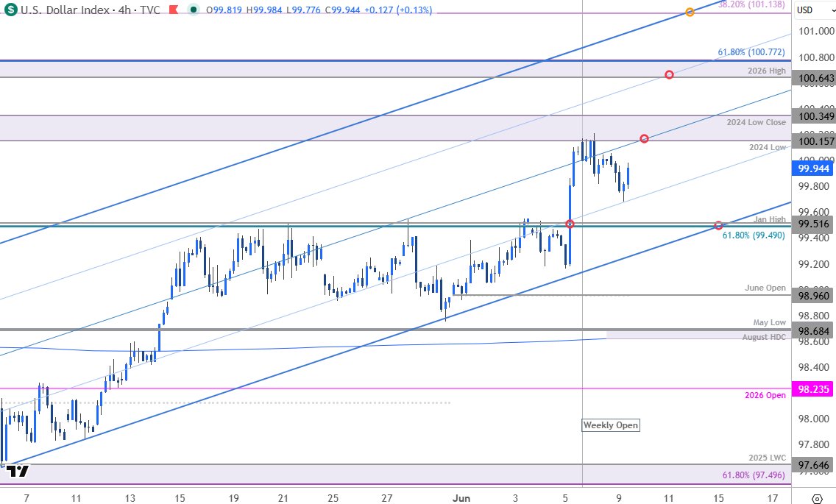The image size is (836, 504).
Task: Click the 97.800 price scale value
Action: click(814, 445)
